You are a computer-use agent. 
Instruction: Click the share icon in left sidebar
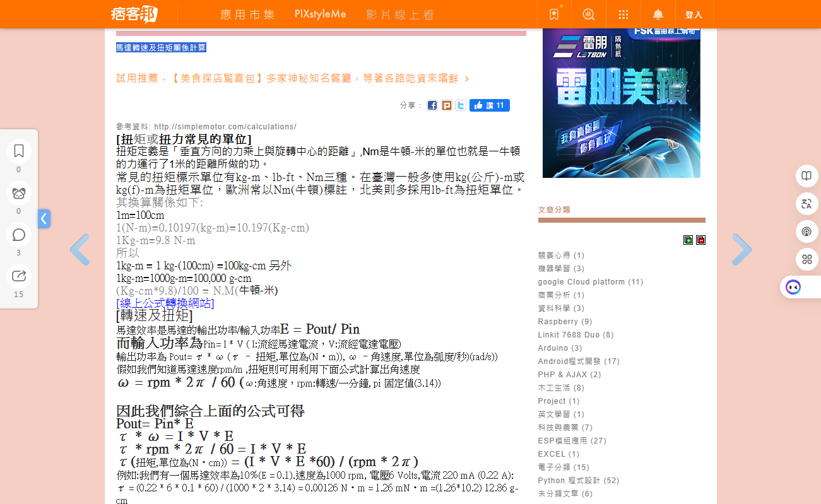19,276
